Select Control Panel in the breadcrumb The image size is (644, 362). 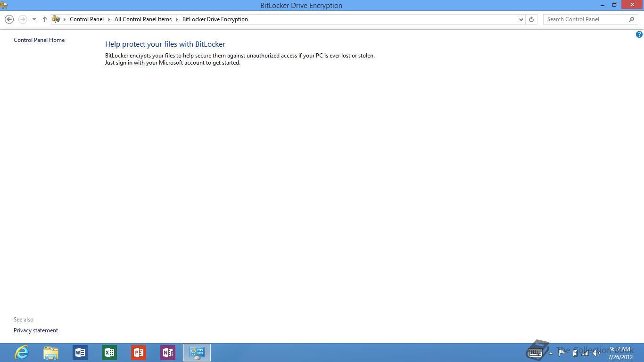[87, 19]
